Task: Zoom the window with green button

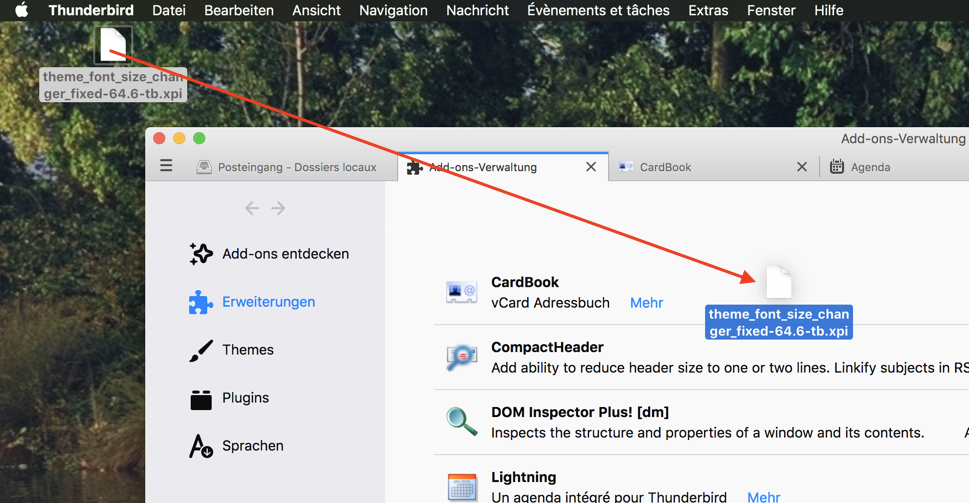Action: 199,138
